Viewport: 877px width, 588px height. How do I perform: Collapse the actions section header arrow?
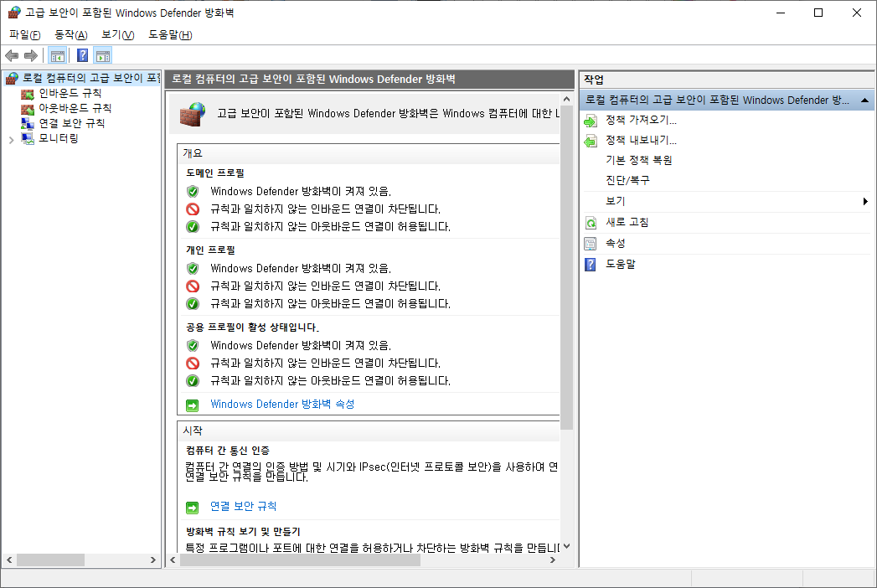click(864, 101)
